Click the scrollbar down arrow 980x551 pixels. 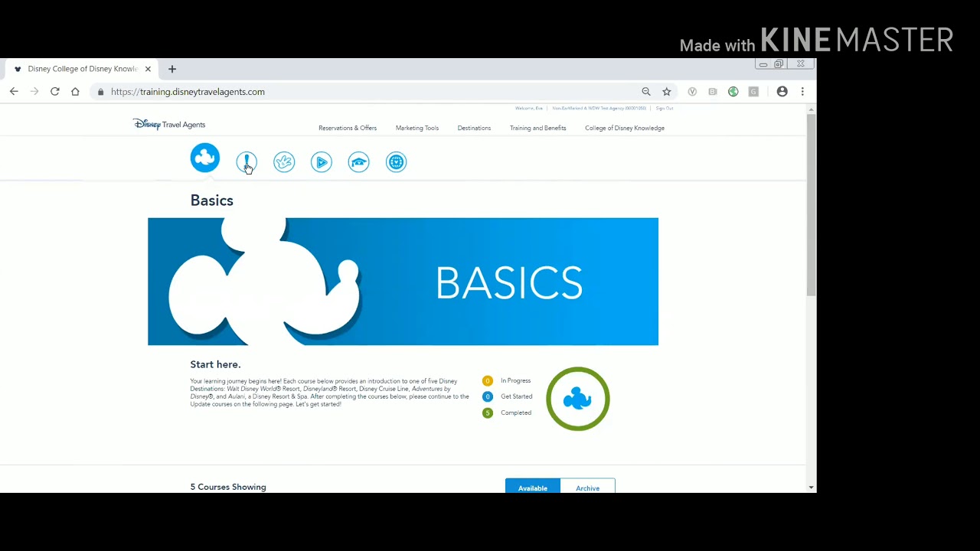coord(811,487)
